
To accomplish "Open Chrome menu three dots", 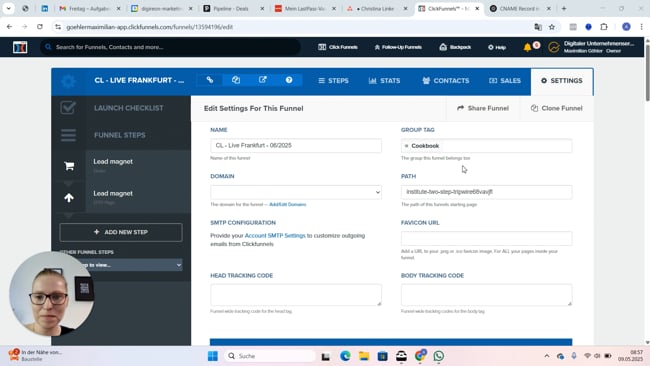I will 641,27.
